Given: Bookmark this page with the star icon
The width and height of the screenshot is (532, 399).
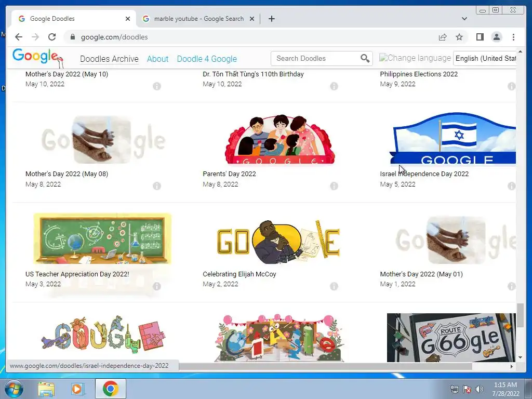Looking at the screenshot, I should pyautogui.click(x=459, y=37).
